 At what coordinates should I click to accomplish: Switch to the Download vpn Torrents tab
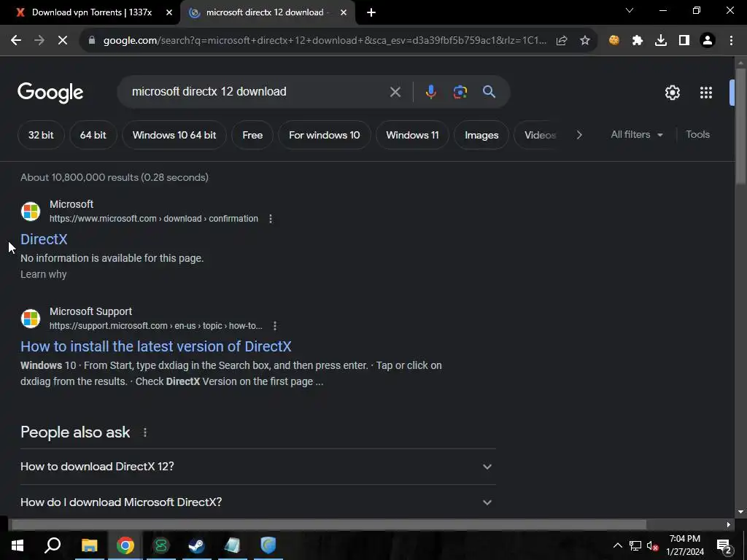point(92,12)
